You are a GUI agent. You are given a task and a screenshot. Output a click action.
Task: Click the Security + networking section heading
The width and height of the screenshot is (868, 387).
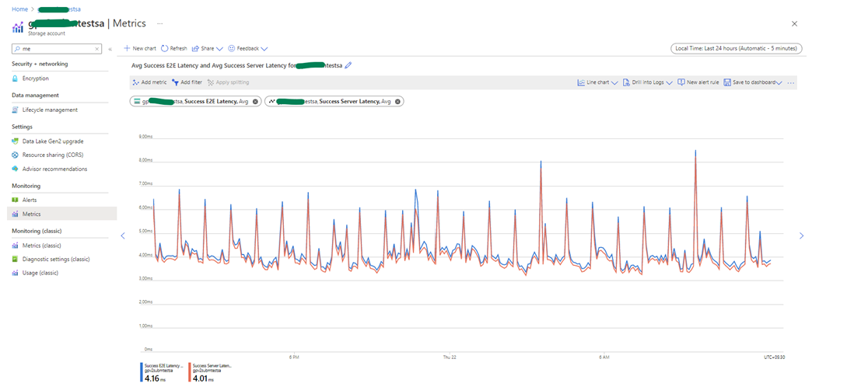40,64
